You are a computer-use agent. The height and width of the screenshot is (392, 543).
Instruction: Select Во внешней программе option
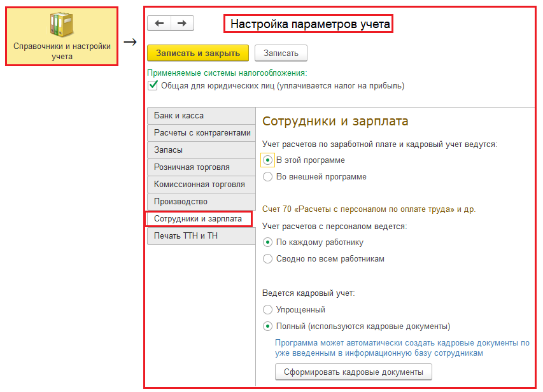tap(267, 177)
